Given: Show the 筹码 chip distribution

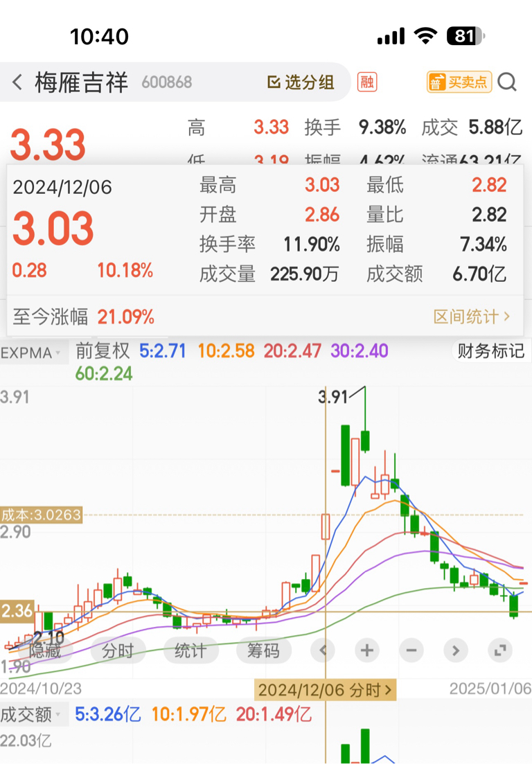Looking at the screenshot, I should click(x=263, y=650).
